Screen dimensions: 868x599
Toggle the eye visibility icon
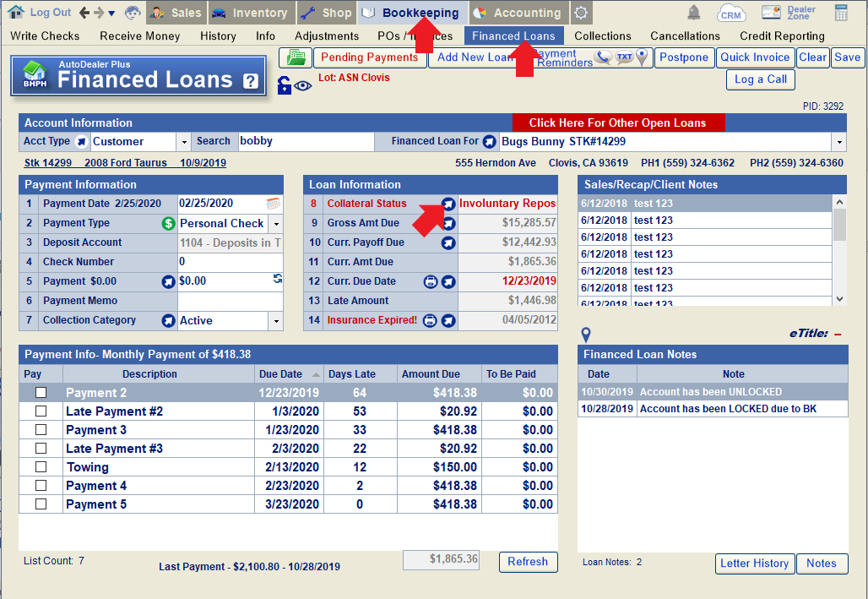click(x=303, y=86)
